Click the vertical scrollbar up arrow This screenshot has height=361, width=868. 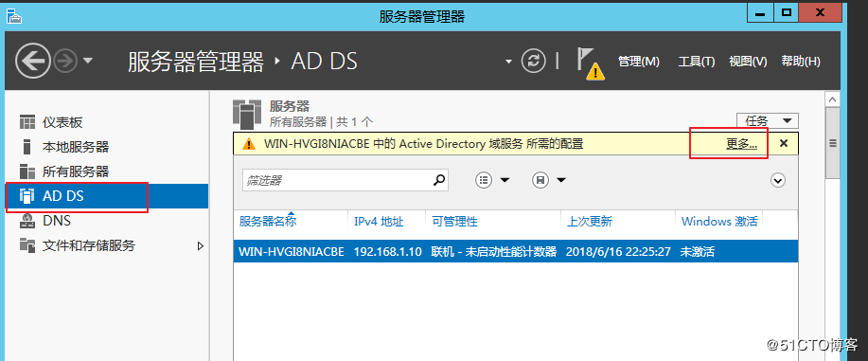(832, 99)
